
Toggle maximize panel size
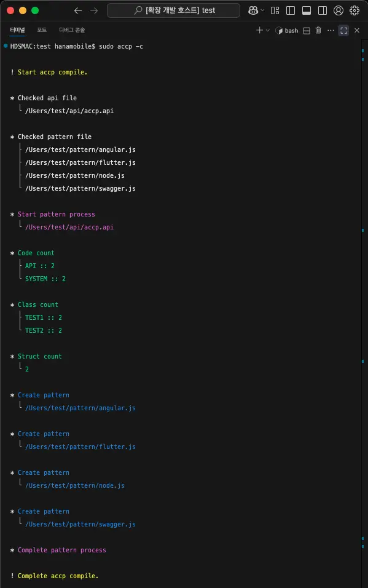(343, 30)
